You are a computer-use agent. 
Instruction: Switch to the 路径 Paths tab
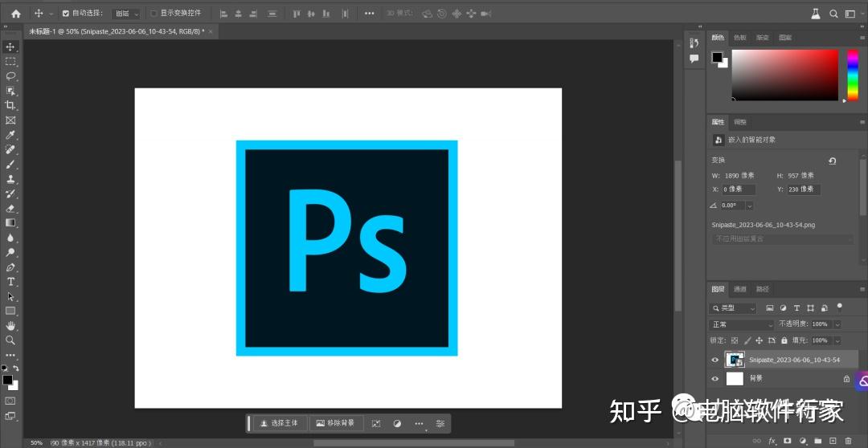pyautogui.click(x=762, y=289)
